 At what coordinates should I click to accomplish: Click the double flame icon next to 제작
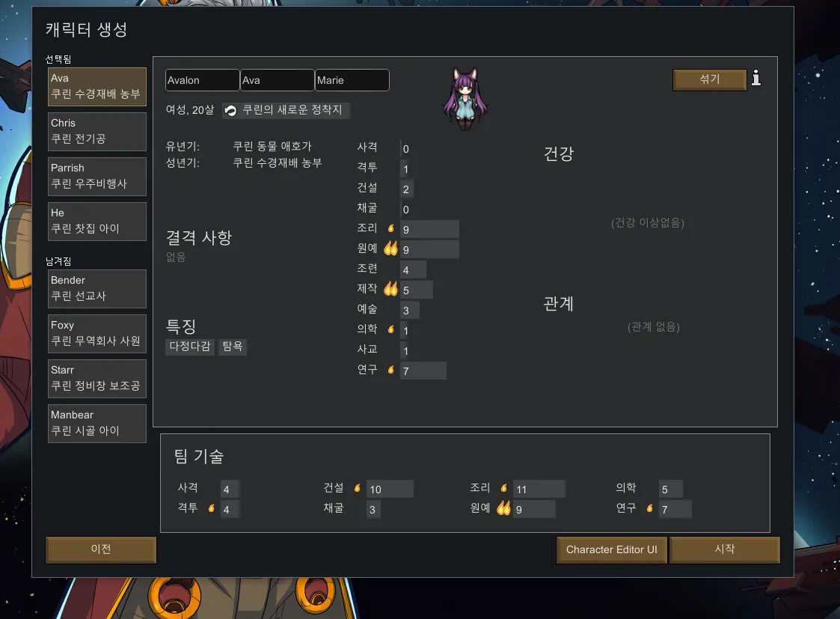390,289
